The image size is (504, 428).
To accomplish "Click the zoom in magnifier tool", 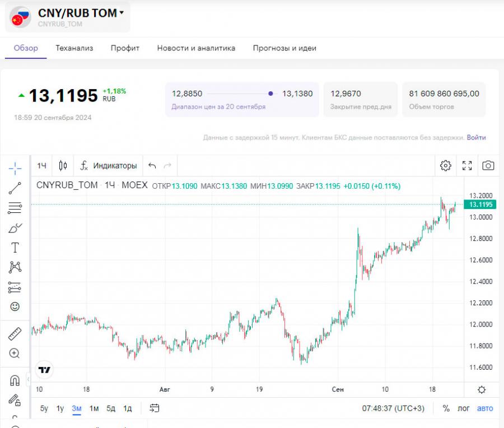I will pyautogui.click(x=15, y=353).
